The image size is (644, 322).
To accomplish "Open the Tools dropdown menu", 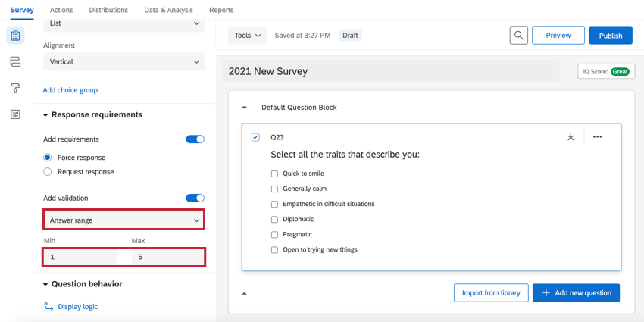I will tap(248, 36).
